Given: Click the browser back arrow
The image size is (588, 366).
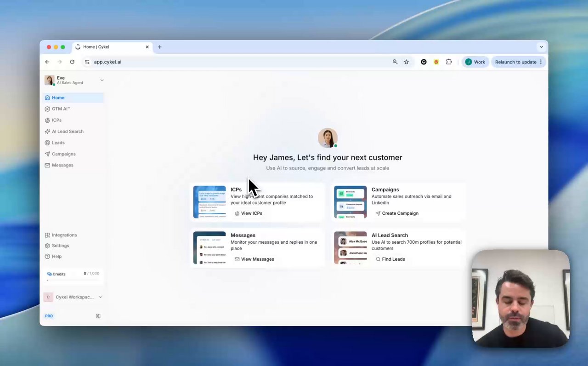Looking at the screenshot, I should (x=47, y=62).
